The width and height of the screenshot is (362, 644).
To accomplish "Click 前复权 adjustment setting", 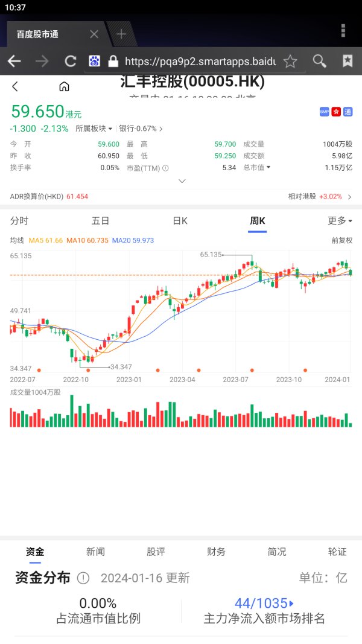I will pyautogui.click(x=342, y=241).
